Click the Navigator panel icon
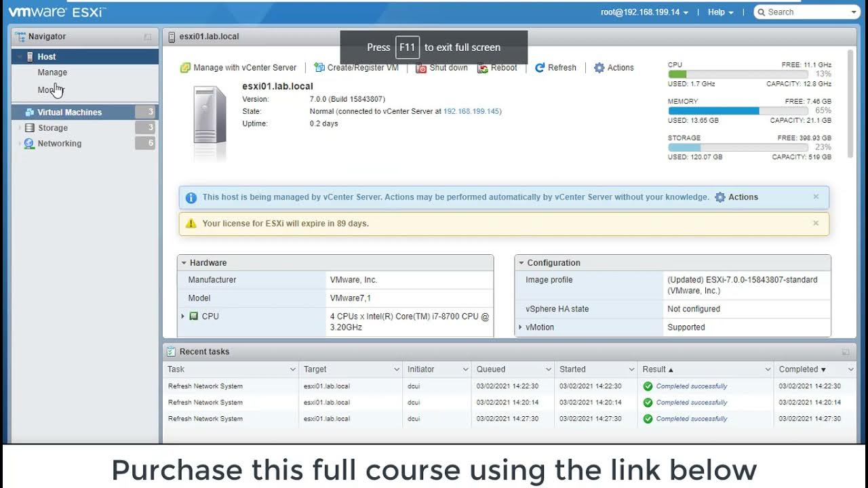Screen dimensions: 868x488 pos(21,37)
